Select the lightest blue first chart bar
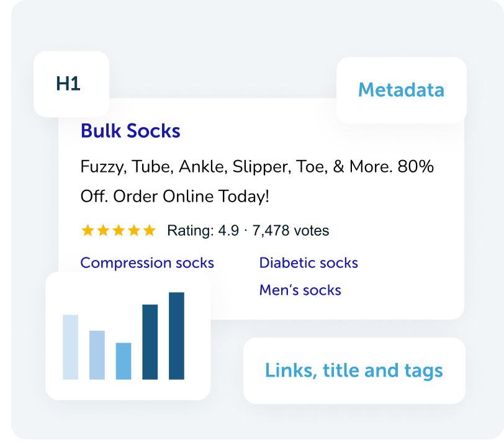Image resolution: width=504 pixels, height=443 pixels. tap(70, 347)
